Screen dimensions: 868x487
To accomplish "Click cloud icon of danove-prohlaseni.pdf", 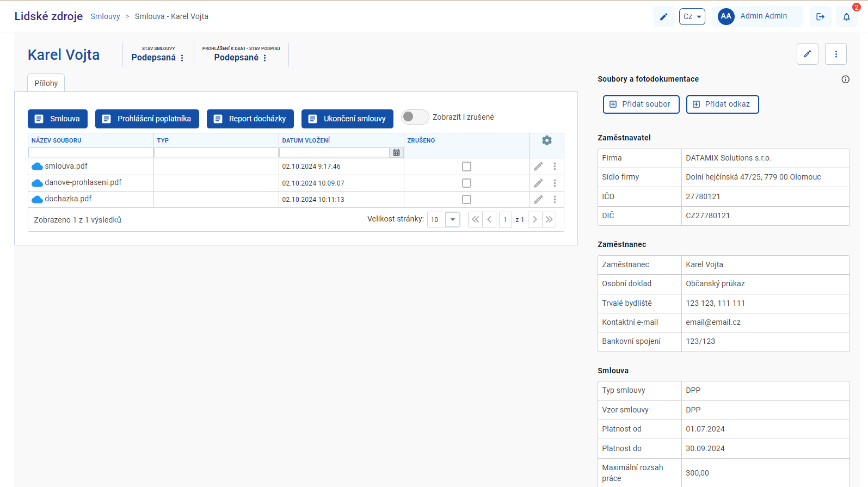I will click(37, 183).
